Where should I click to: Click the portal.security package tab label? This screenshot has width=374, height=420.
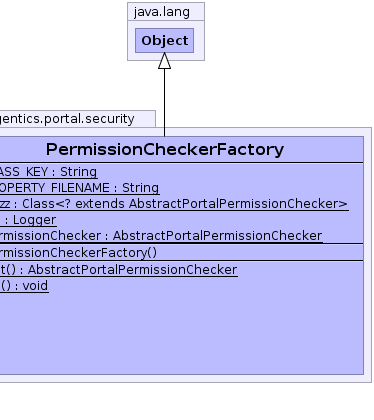click(67, 119)
